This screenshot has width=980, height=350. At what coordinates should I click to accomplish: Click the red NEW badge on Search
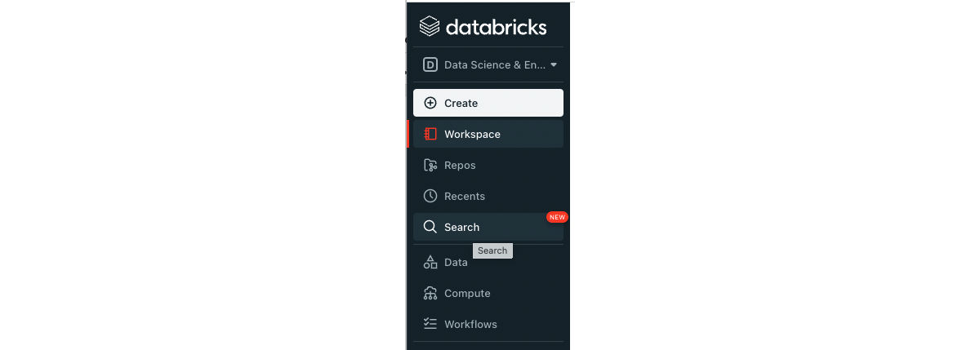(557, 217)
